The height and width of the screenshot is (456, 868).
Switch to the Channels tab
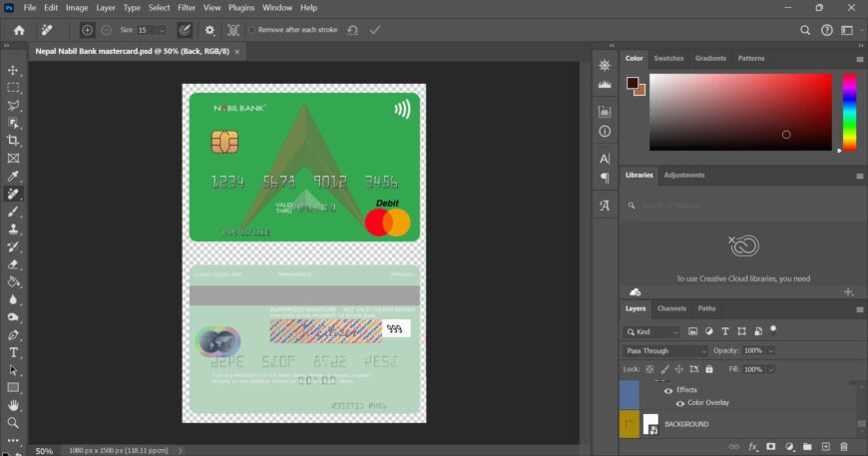pos(670,308)
